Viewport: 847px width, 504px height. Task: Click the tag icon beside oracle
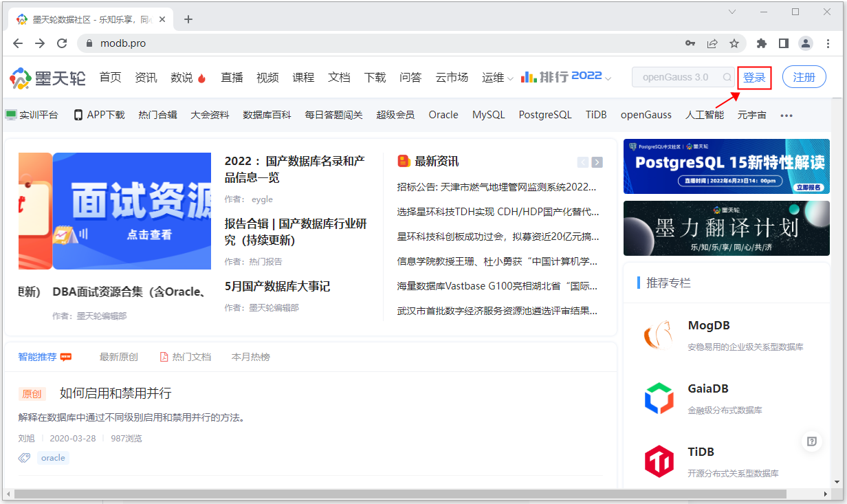tap(24, 458)
